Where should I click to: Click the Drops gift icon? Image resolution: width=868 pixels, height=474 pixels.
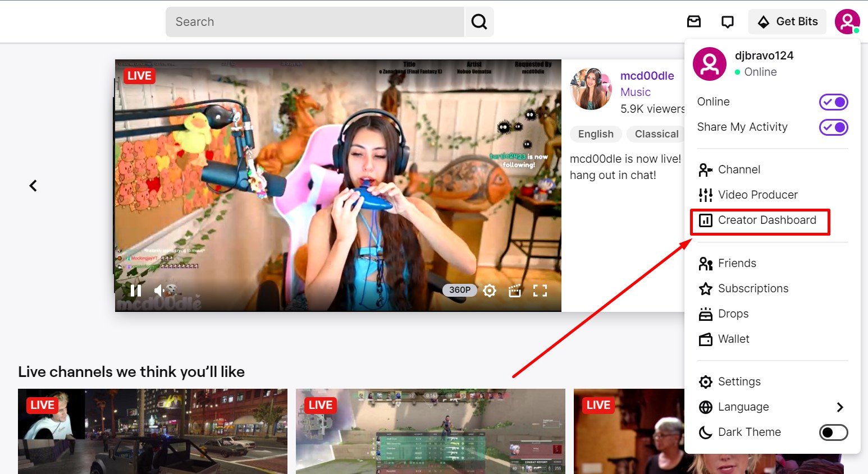706,314
